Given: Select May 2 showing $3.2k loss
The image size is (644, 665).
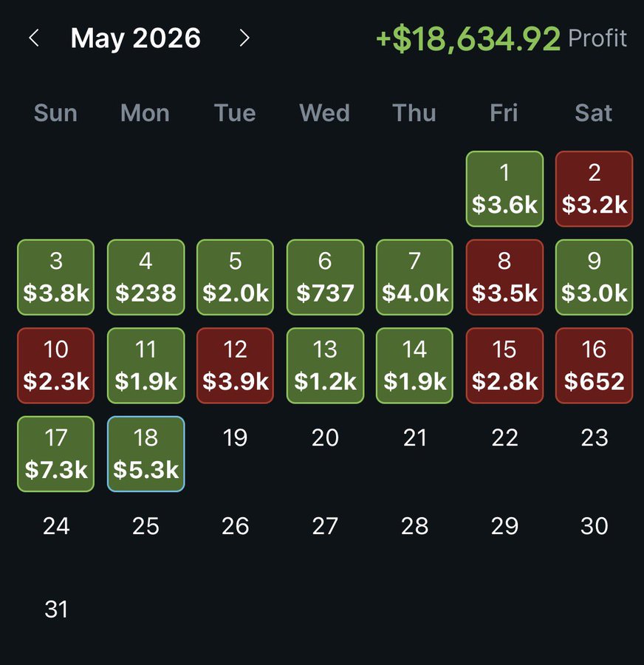Looking at the screenshot, I should pyautogui.click(x=594, y=188).
